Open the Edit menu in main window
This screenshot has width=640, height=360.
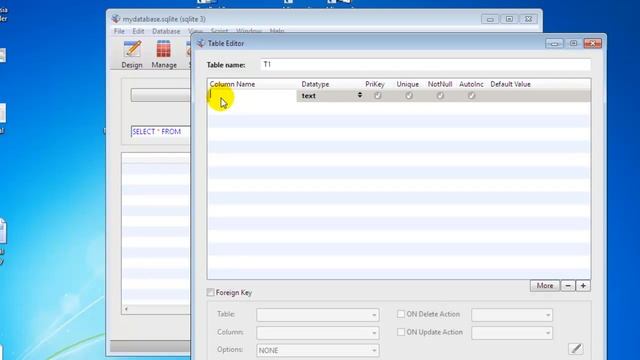[138, 31]
